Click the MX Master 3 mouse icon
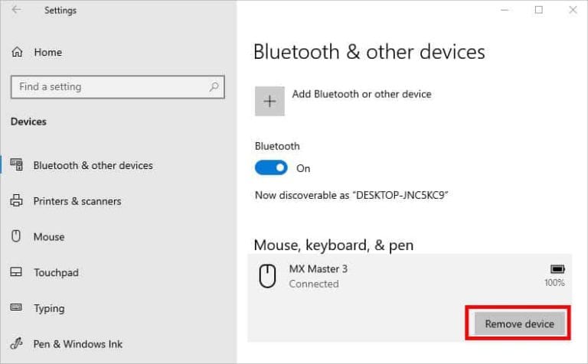The height and width of the screenshot is (364, 588). [267, 276]
